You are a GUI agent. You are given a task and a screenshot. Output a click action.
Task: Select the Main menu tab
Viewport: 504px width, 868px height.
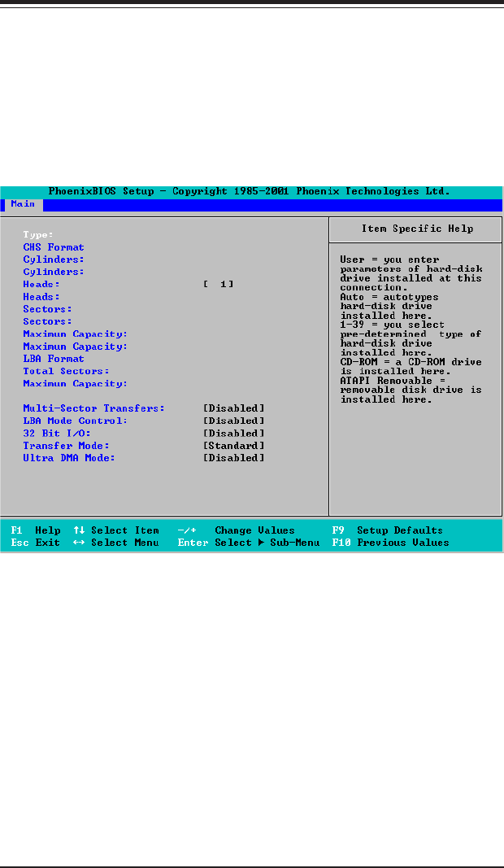coord(23,204)
